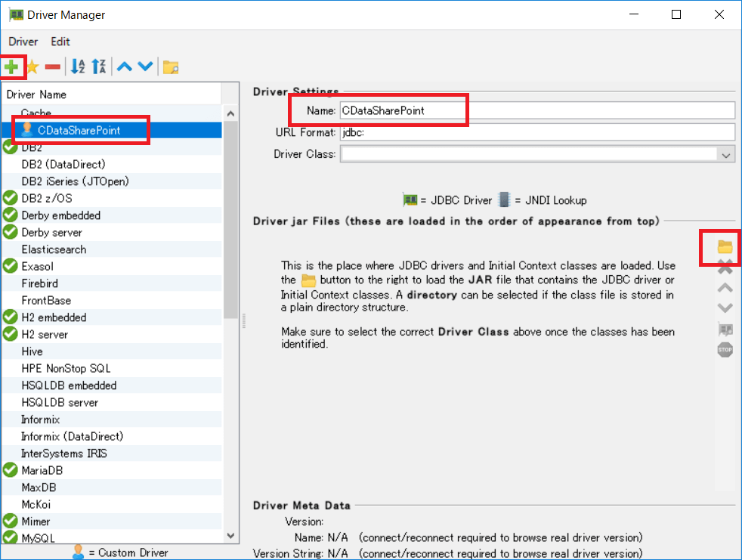
Task: Select H2 embedded driver
Action: 112,317
